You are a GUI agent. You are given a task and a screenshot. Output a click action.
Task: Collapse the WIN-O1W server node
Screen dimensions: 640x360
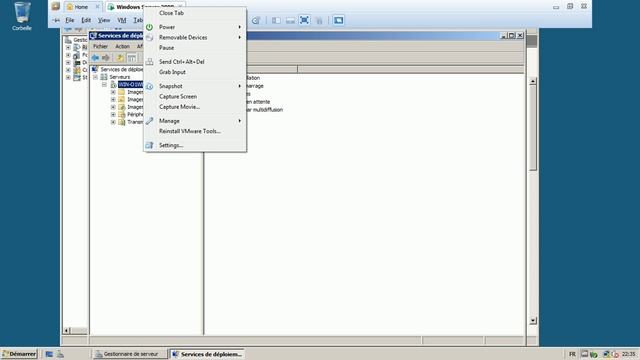click(104, 84)
